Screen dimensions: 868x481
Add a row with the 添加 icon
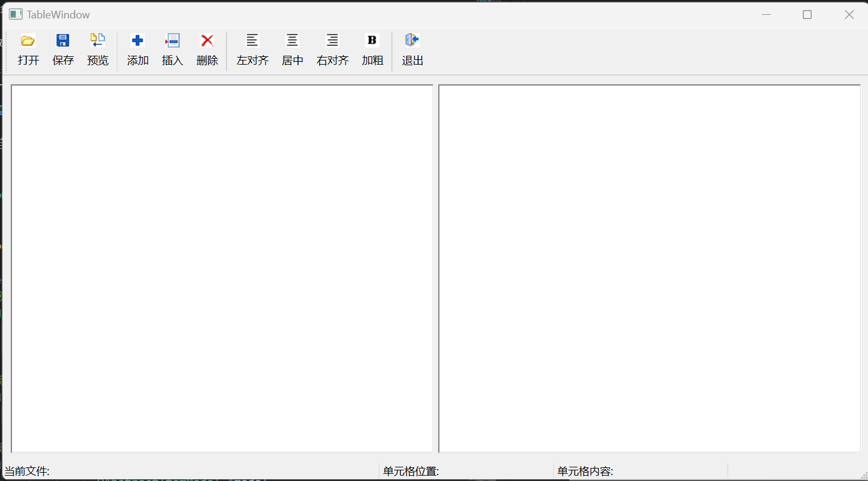(x=138, y=41)
